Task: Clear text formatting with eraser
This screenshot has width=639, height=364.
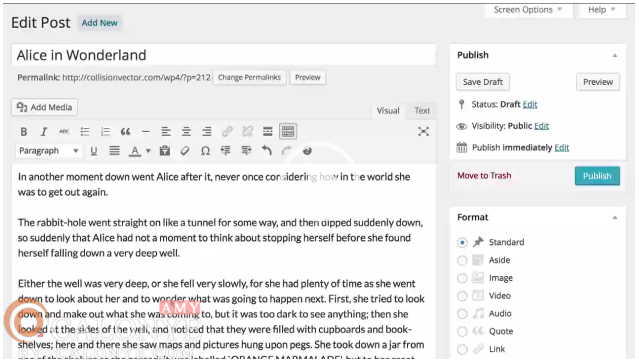Action: (x=185, y=151)
